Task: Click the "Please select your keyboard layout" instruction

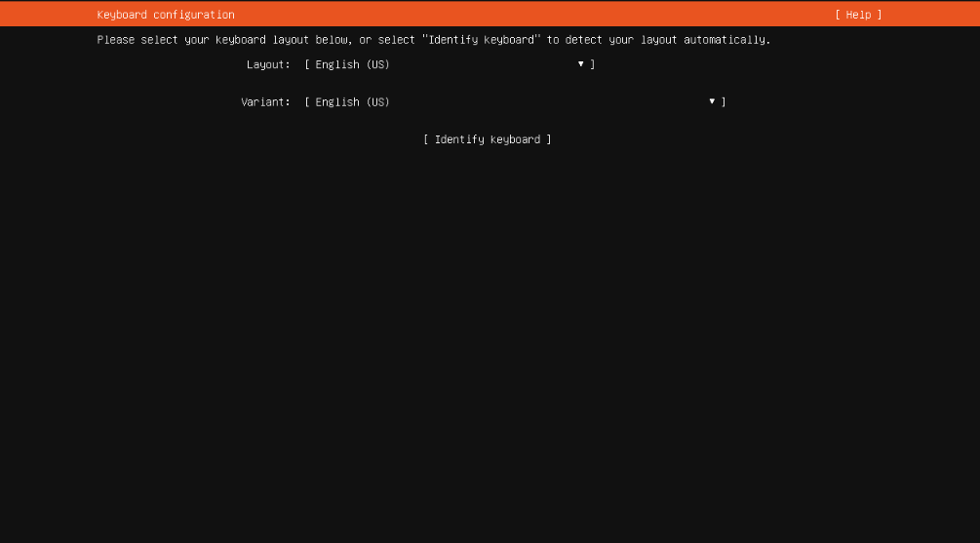Action: [224, 40]
